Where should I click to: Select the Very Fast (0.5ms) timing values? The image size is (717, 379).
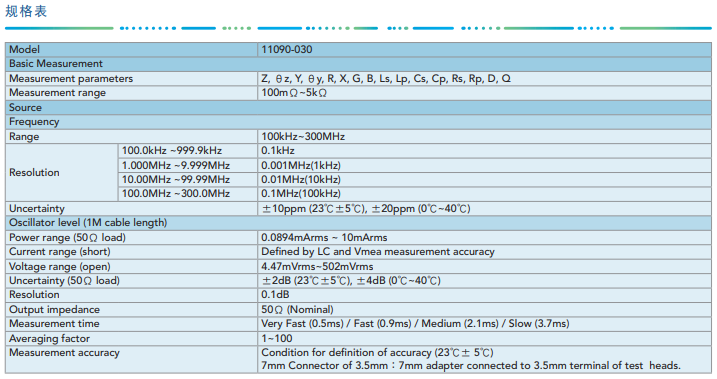pos(415,324)
